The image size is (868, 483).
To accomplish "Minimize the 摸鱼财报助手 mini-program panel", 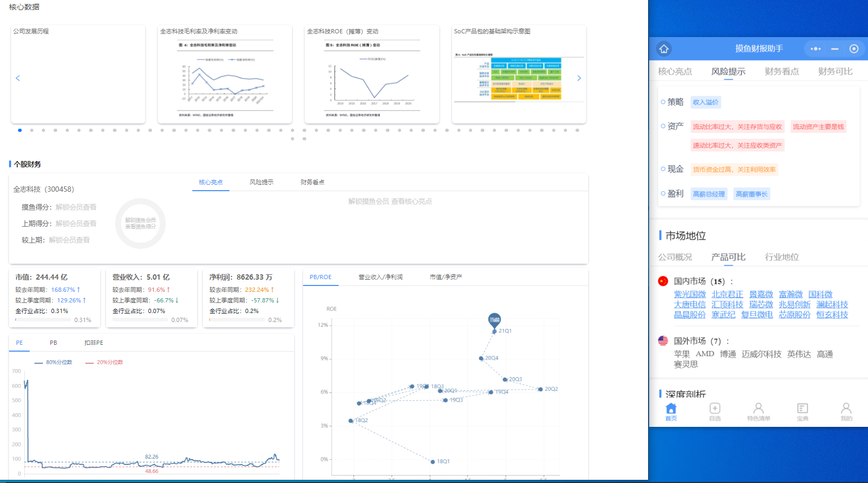I will coord(835,49).
